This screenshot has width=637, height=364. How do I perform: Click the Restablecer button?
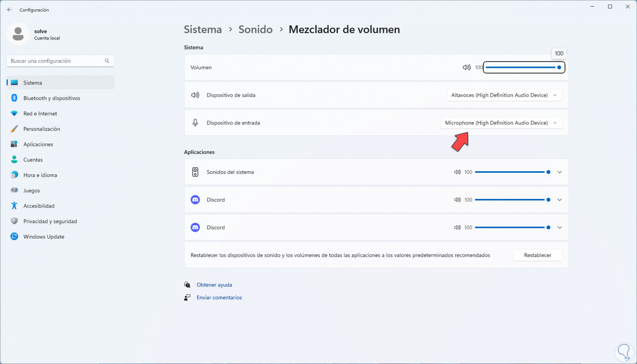pos(537,255)
